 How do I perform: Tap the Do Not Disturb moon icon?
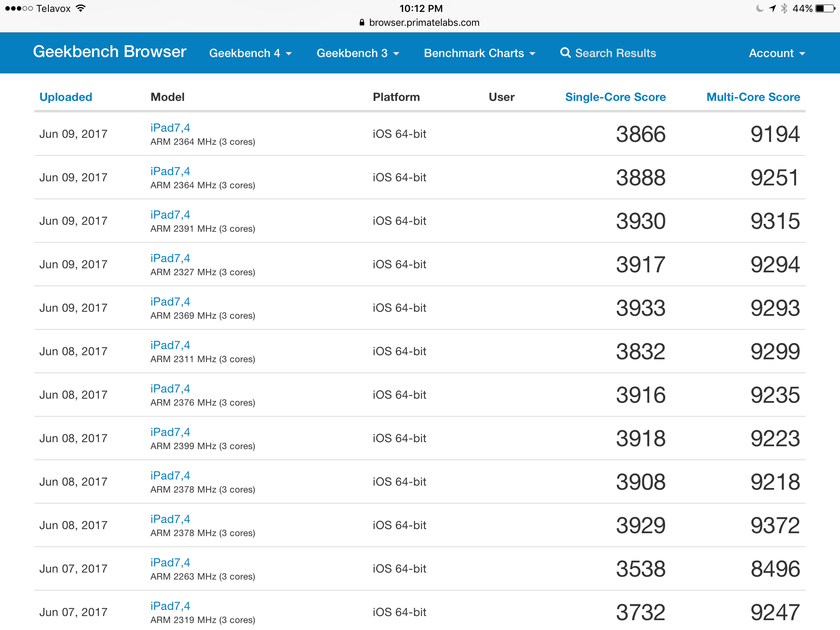tap(760, 8)
